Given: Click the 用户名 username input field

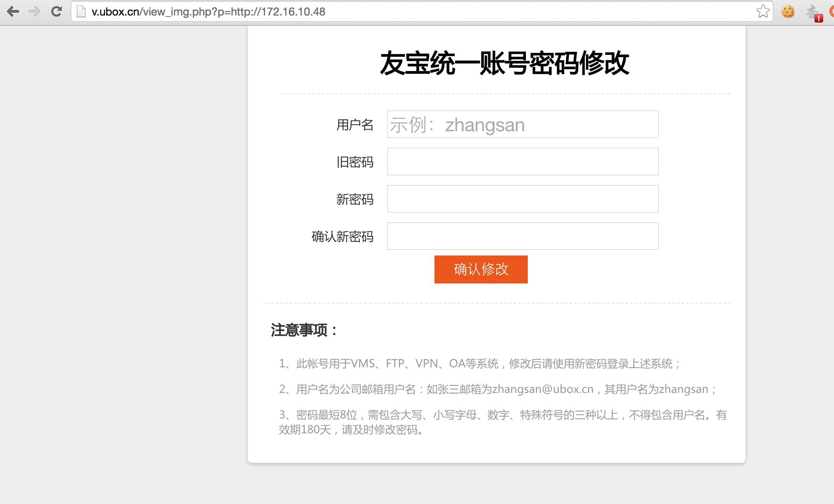Looking at the screenshot, I should tap(523, 124).
